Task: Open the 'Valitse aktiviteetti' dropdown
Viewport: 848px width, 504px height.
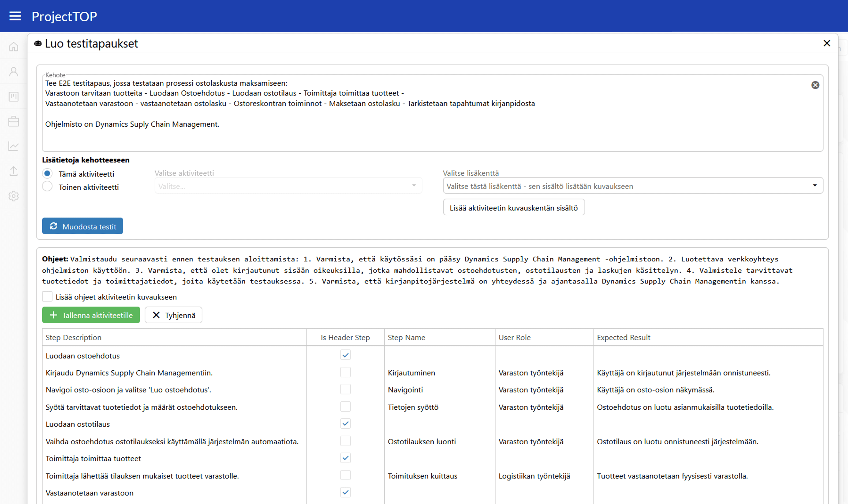Action: pyautogui.click(x=288, y=186)
